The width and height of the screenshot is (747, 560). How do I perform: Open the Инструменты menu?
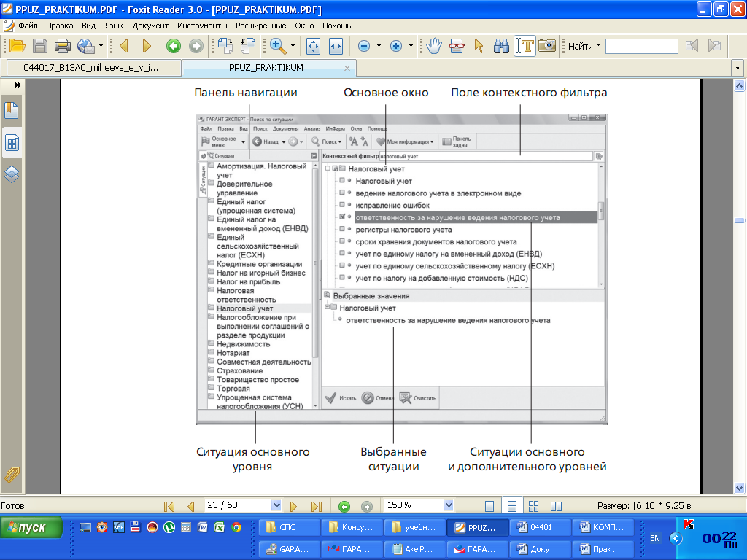[x=202, y=26]
